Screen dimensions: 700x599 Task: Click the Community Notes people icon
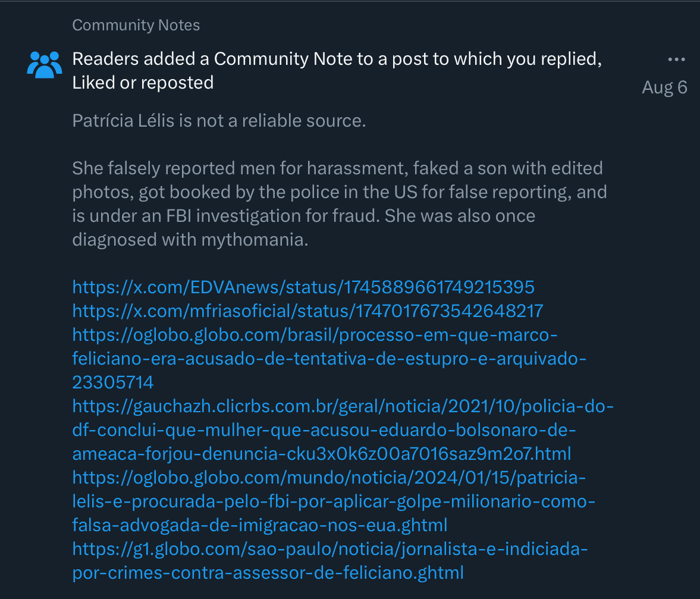(x=45, y=64)
